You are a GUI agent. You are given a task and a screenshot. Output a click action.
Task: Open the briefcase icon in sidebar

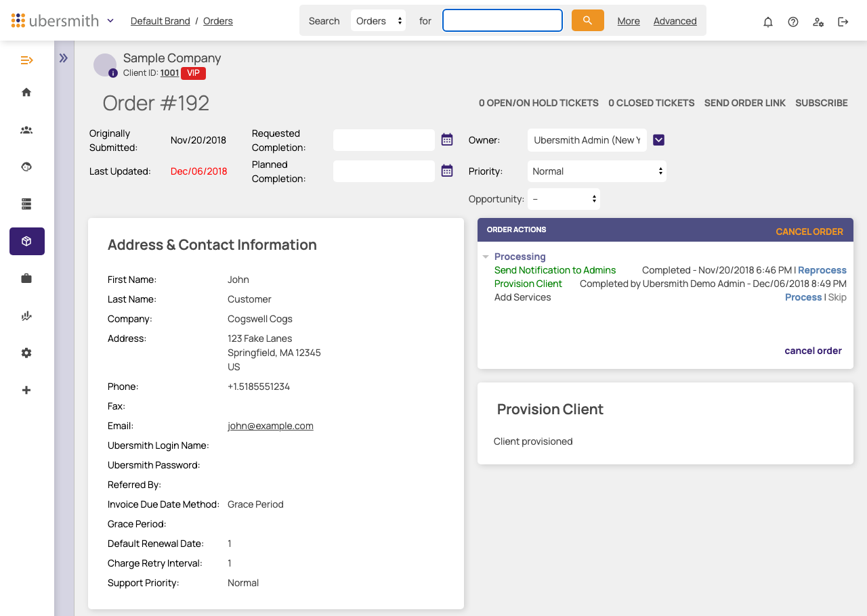[26, 278]
